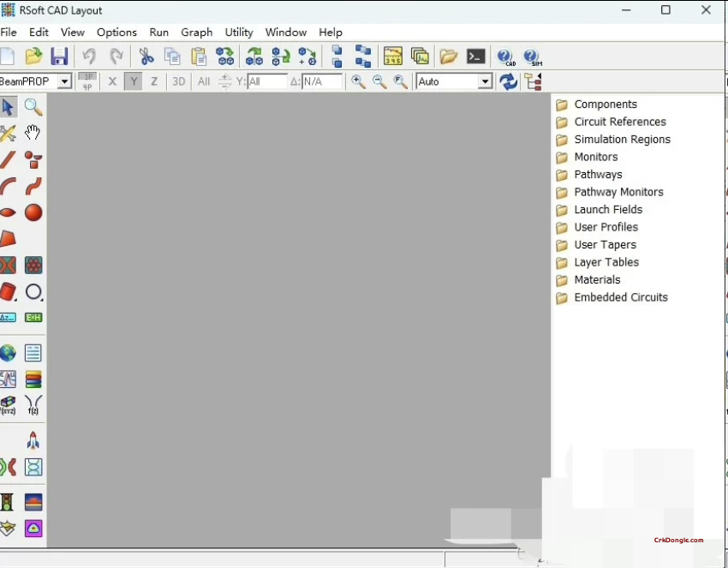Toggle the X view axis button
Image resolution: width=728 pixels, height=568 pixels.
[x=112, y=81]
